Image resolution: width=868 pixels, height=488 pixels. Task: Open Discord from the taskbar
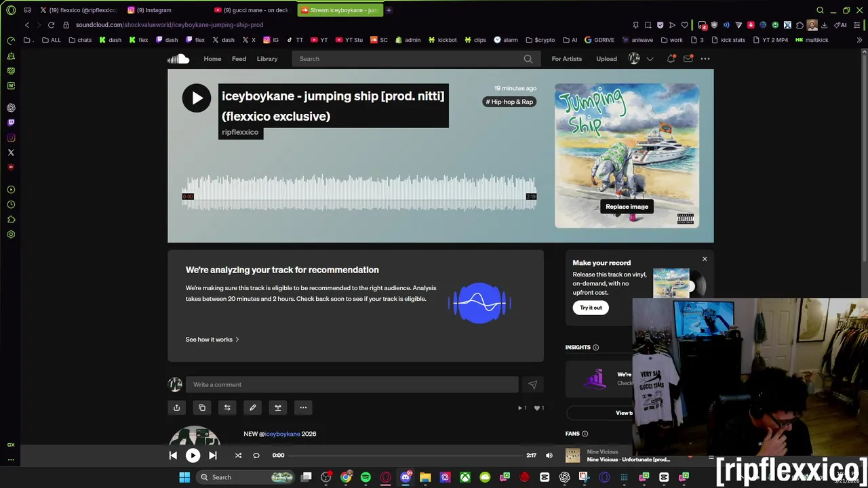click(x=406, y=477)
